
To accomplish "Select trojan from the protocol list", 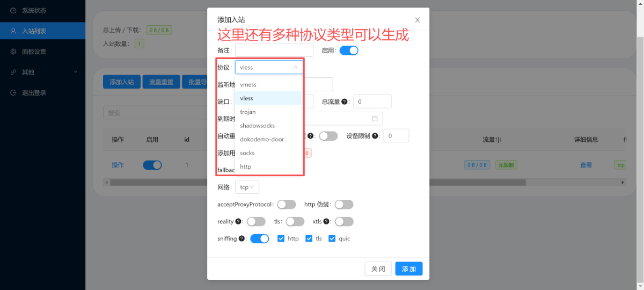I will coord(248,112).
